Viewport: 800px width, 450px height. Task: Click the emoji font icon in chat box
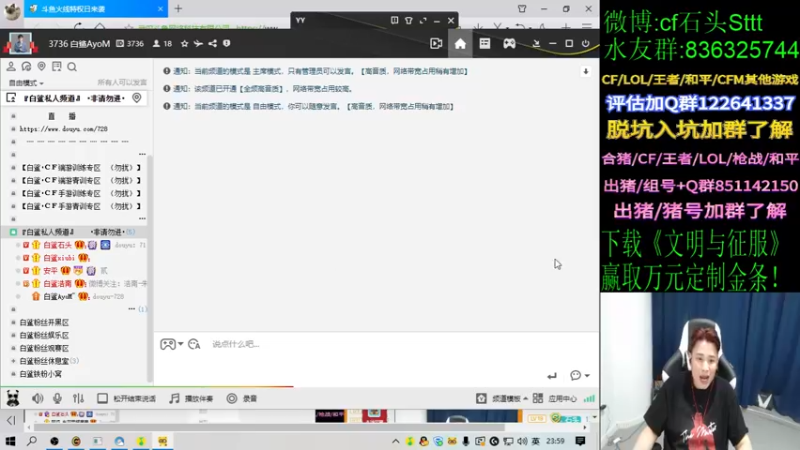point(194,344)
